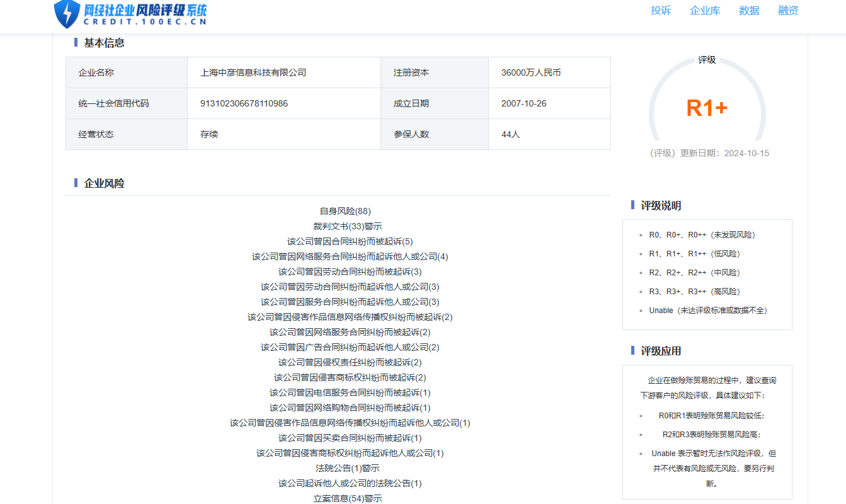Viewport: 846px width, 504px height.
Task: Click company name 上海中彦信息科技有限公司
Action: [253, 72]
